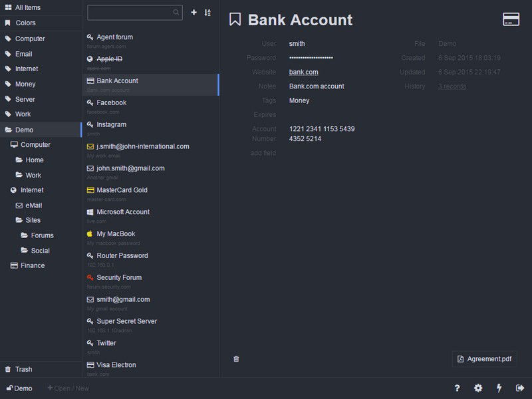This screenshot has width=532, height=399.
Task: Select All Items in sidebar
Action: tap(41, 7)
